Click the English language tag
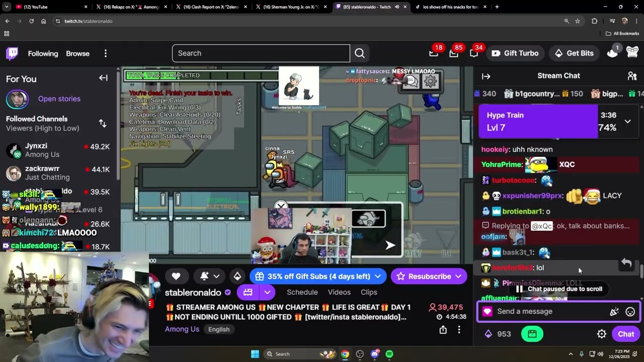Screen dimensions: 644x362 coord(219,329)
